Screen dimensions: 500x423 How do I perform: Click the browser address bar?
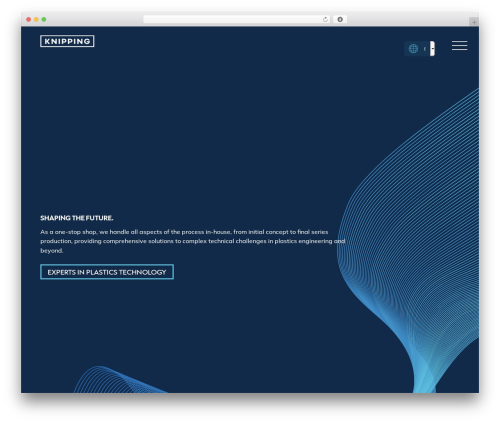[x=237, y=20]
